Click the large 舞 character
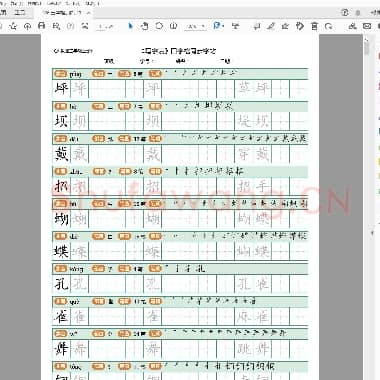 coord(61,349)
